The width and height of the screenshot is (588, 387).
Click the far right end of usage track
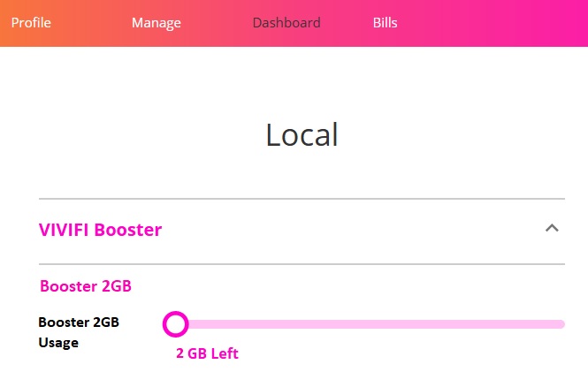(560, 324)
